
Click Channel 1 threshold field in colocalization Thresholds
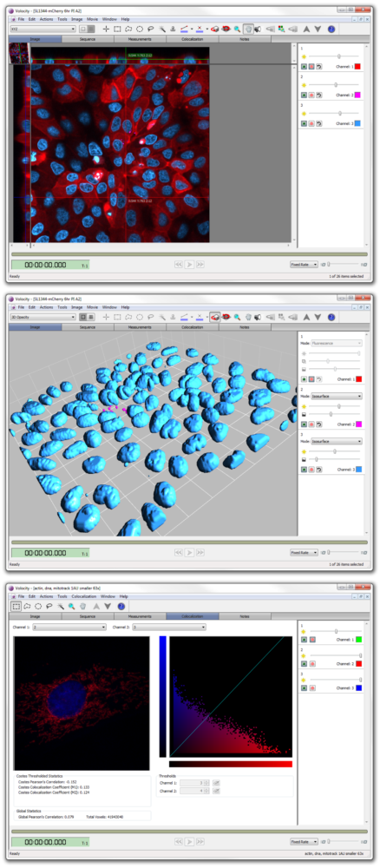[x=194, y=783]
